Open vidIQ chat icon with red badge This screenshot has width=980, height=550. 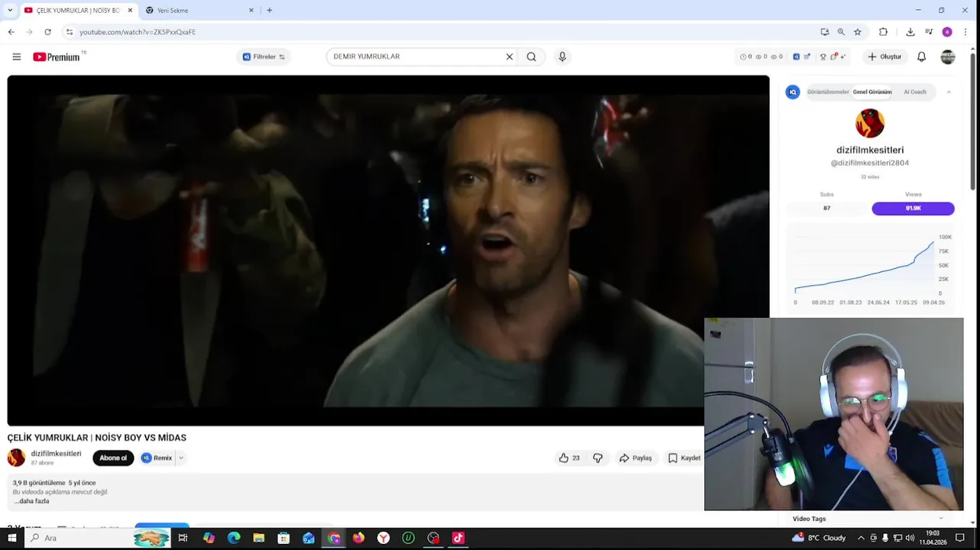tap(835, 56)
